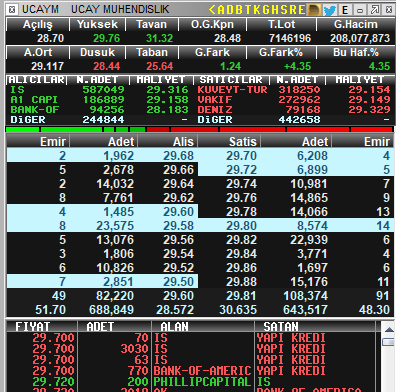This screenshot has height=392, width=396.
Task: Click the scrollbar thumb in trades list
Action: 389,342
